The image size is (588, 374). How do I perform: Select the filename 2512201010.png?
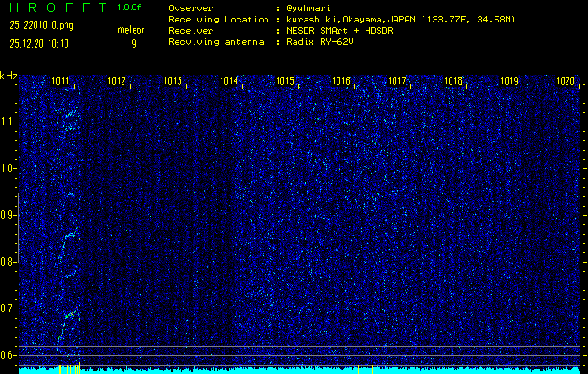click(x=42, y=25)
